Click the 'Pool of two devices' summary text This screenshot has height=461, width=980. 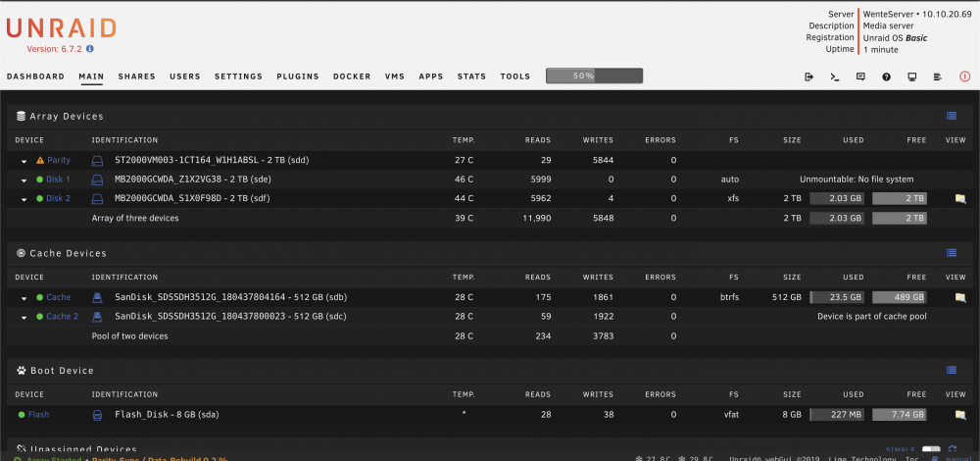[130, 335]
